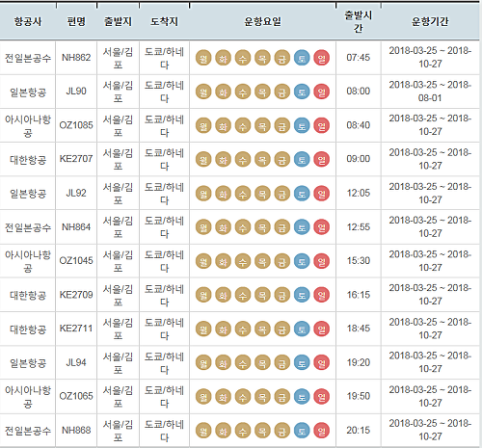Click the Saturday badge in the KE2711 row
This screenshot has height=448, width=482.
[x=302, y=329]
